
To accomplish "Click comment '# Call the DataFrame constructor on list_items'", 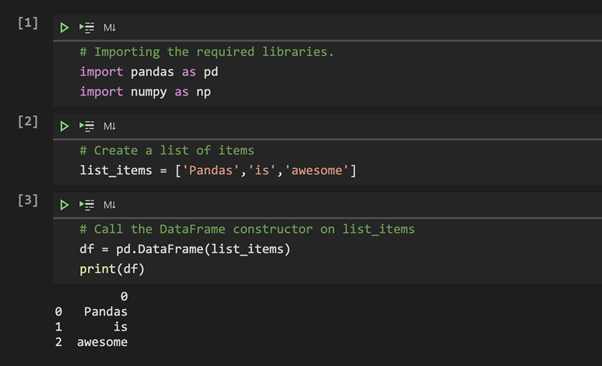I will 247,229.
